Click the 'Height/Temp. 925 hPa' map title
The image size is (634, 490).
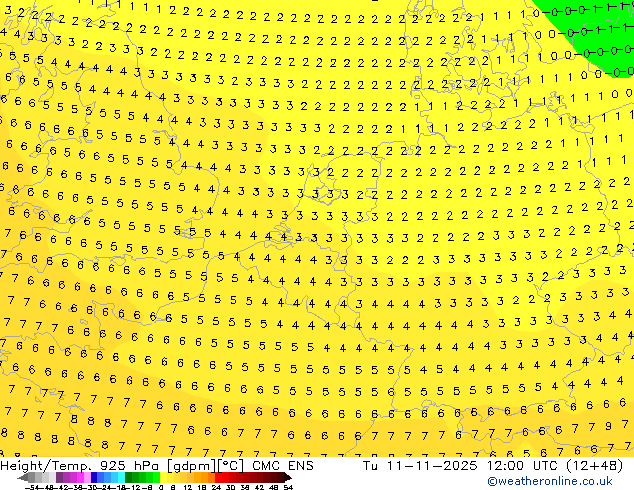(81, 466)
